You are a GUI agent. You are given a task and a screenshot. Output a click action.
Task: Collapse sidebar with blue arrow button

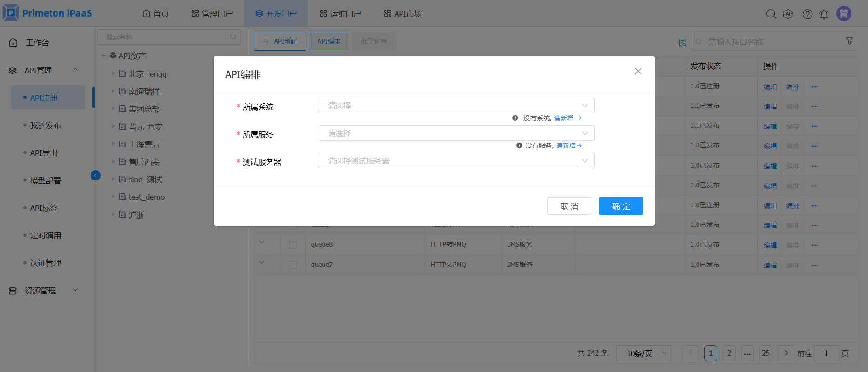pos(96,175)
